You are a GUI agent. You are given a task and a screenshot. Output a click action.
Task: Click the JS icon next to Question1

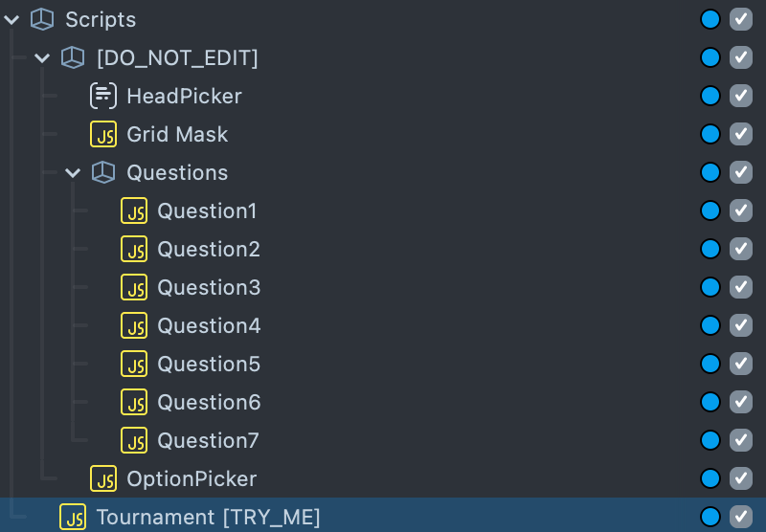[x=134, y=211]
